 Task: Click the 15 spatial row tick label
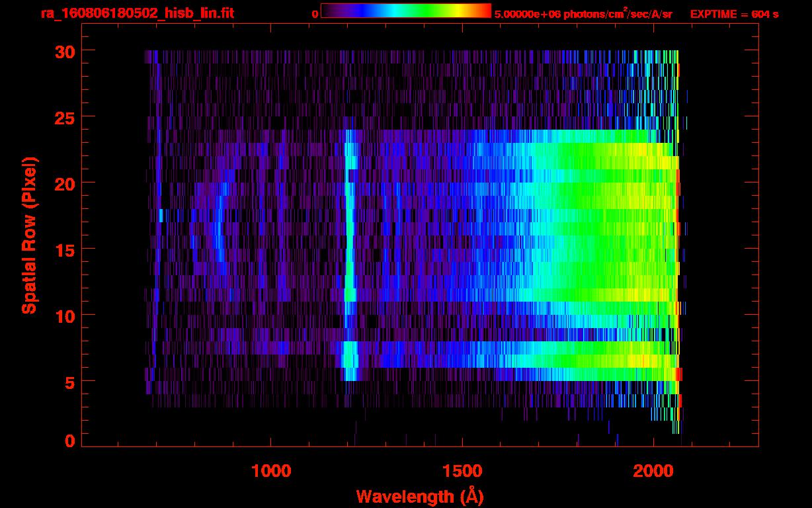pyautogui.click(x=66, y=249)
